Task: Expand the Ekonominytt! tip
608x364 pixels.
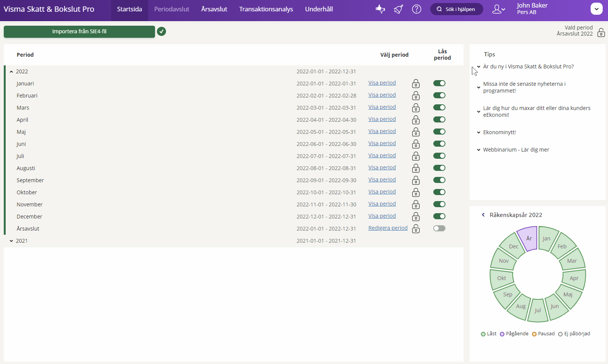Action: pos(499,132)
